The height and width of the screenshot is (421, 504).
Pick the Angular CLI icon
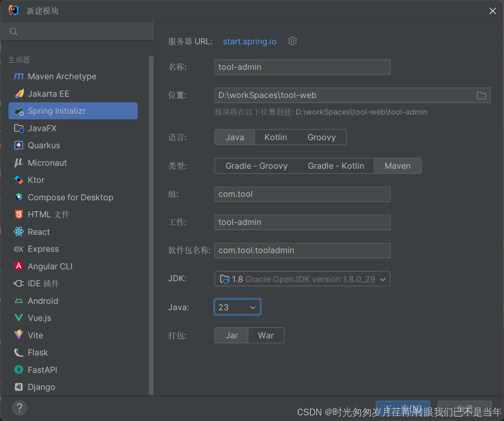click(19, 266)
